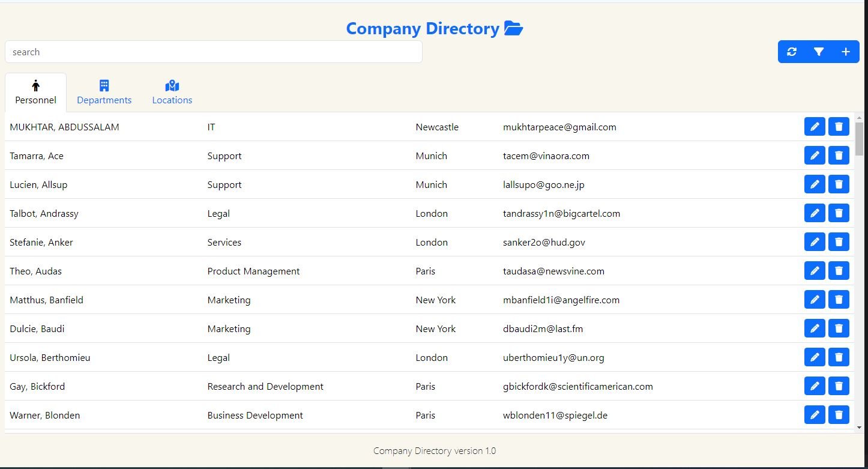
Task: Click pencil icon for Talbot, Andrassy
Action: click(815, 213)
